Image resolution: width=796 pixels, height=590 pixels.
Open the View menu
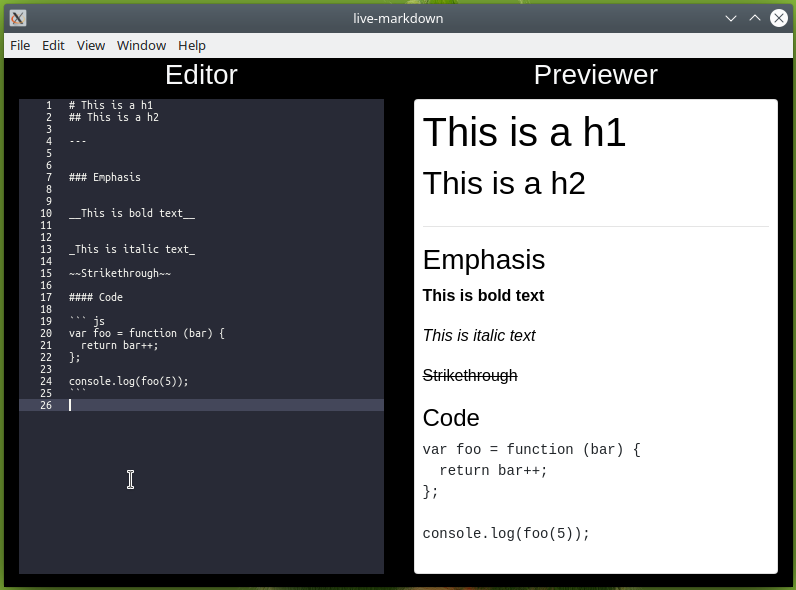click(91, 46)
